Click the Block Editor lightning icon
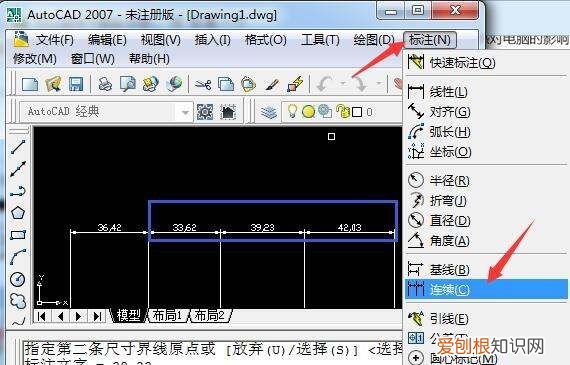This screenshot has width=570, height=365. pyautogui.click(x=295, y=84)
